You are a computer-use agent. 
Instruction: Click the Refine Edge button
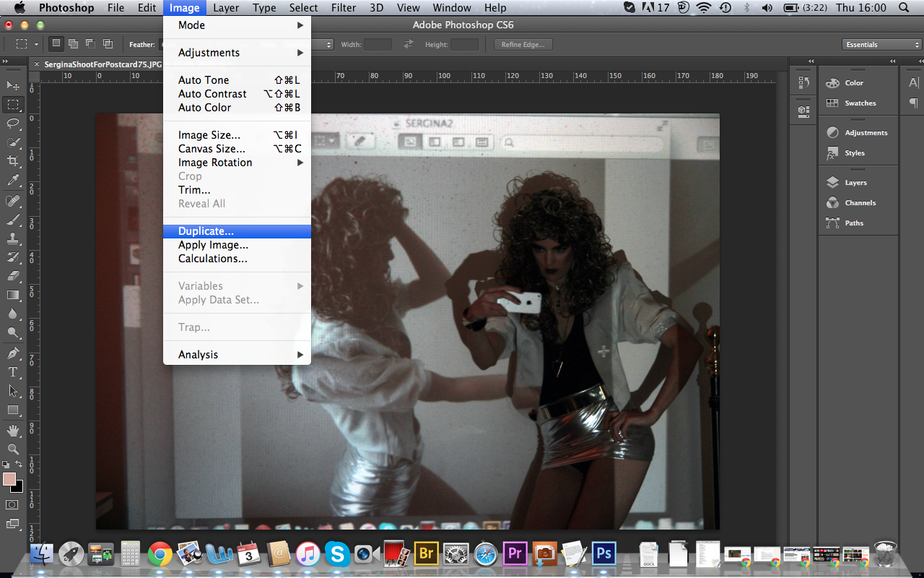tap(523, 45)
